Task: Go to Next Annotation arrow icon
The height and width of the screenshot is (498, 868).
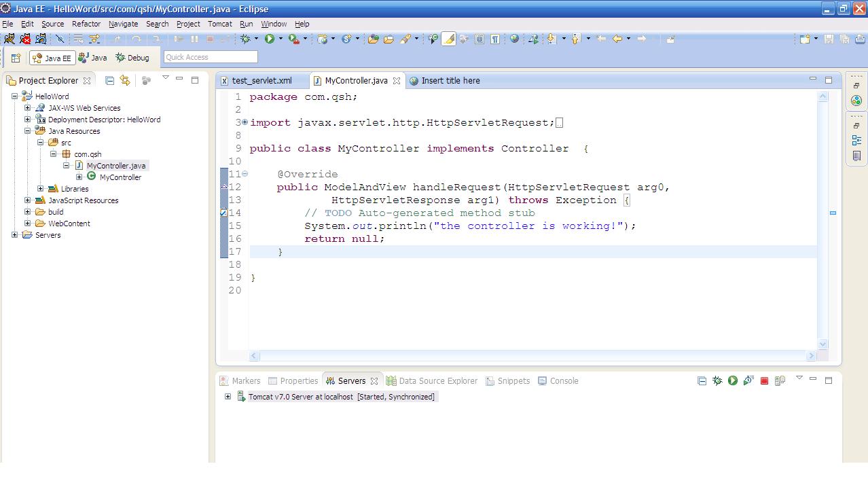Action: [x=551, y=39]
